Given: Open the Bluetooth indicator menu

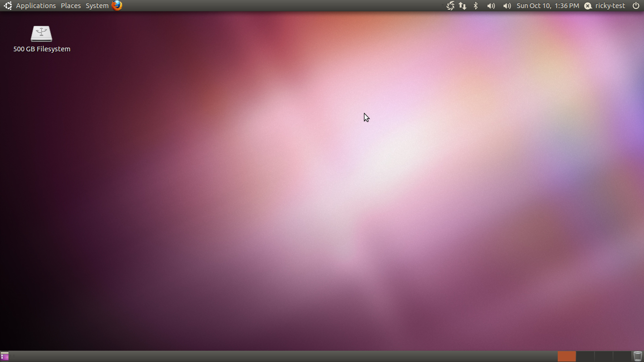Looking at the screenshot, I should (x=476, y=6).
